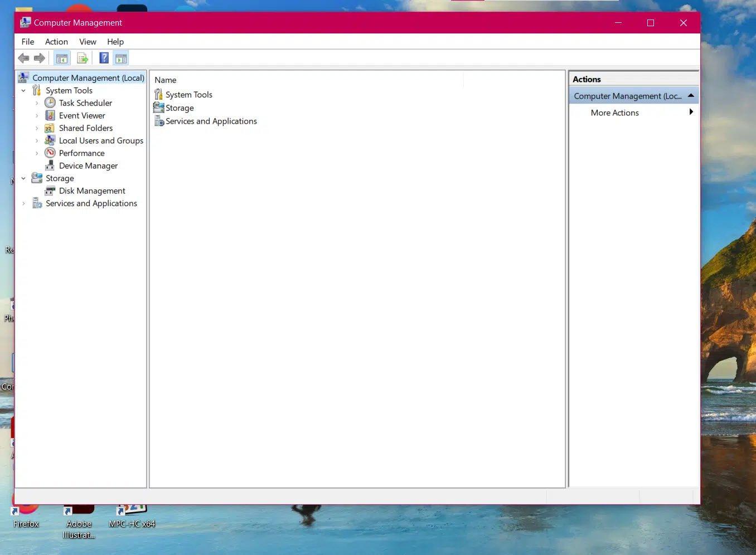The width and height of the screenshot is (756, 555).
Task: Expand Services and Applications tree node
Action: [x=23, y=203]
